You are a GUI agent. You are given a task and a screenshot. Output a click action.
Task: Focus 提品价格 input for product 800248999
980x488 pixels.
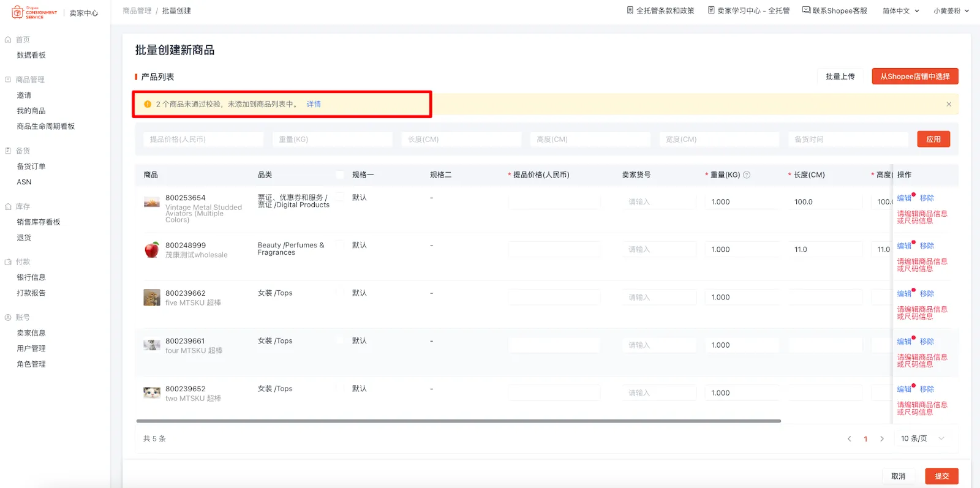pyautogui.click(x=554, y=250)
